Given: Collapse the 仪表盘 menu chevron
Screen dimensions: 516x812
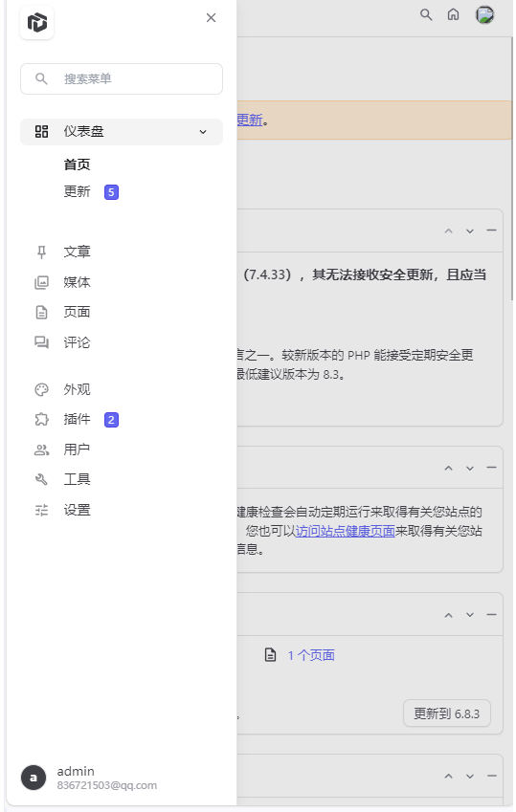Looking at the screenshot, I should click(x=203, y=132).
